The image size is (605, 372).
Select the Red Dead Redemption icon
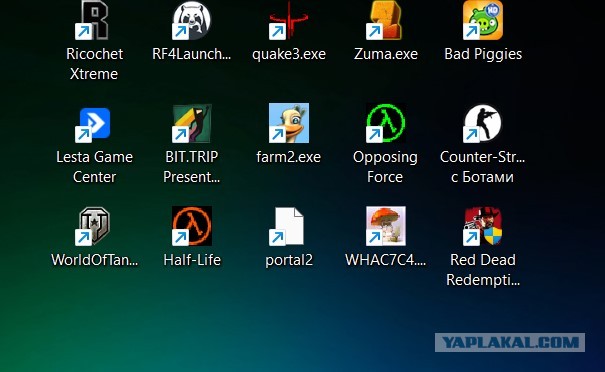483,226
